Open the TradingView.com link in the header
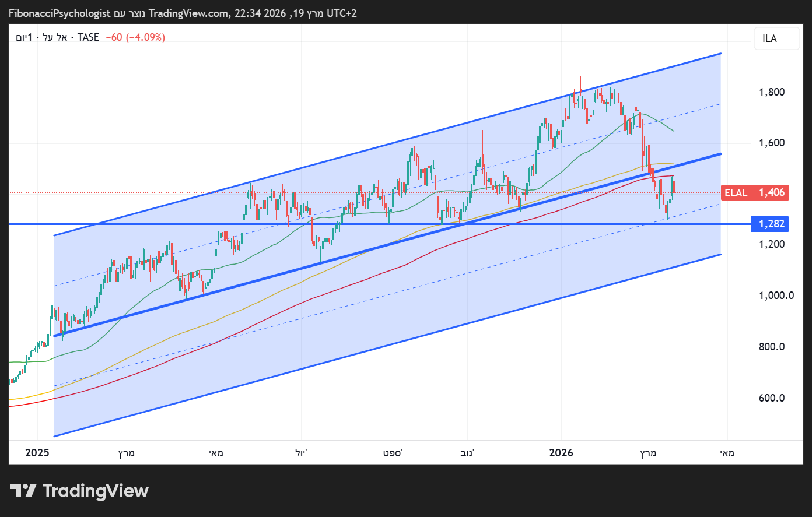 click(189, 13)
